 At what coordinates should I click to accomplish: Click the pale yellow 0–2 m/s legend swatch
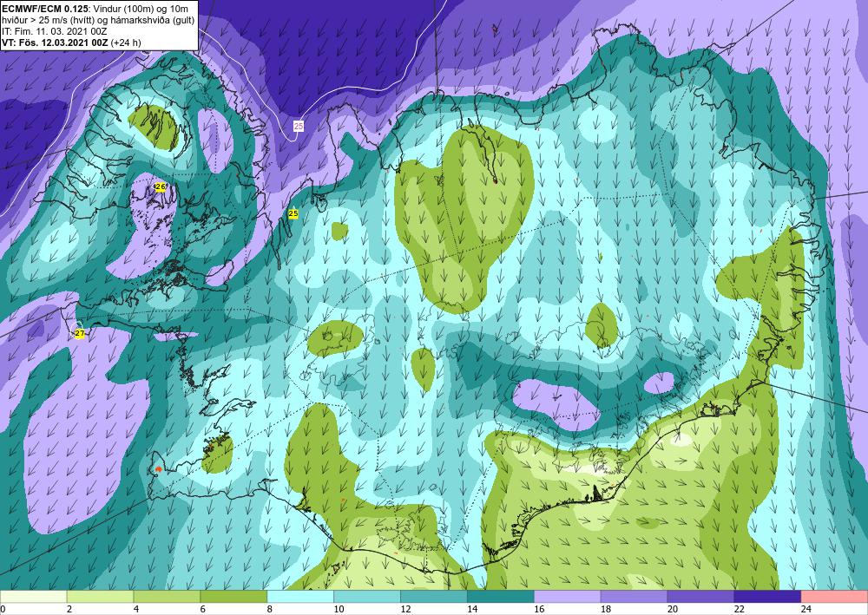pyautogui.click(x=33, y=597)
